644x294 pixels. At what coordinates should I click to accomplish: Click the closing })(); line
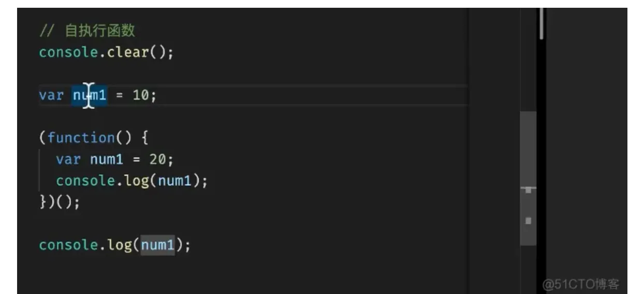60,202
